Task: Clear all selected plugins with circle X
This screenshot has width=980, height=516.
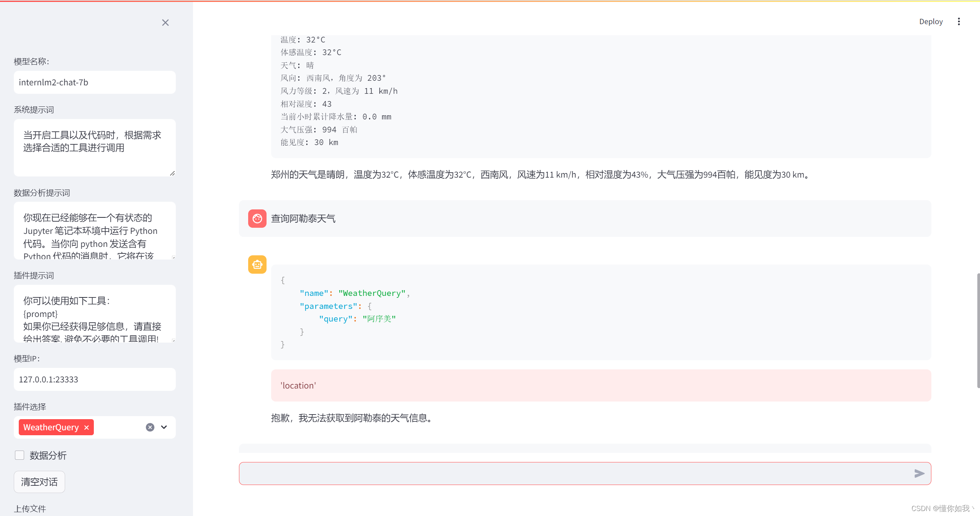Action: tap(150, 427)
